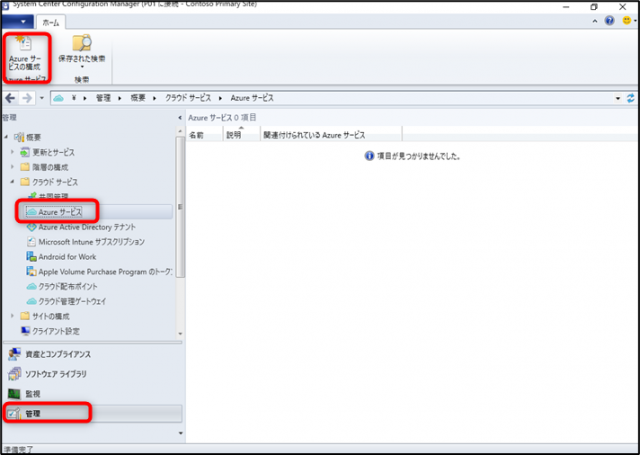Select Android for Work node
The height and width of the screenshot is (455, 640).
click(x=67, y=257)
